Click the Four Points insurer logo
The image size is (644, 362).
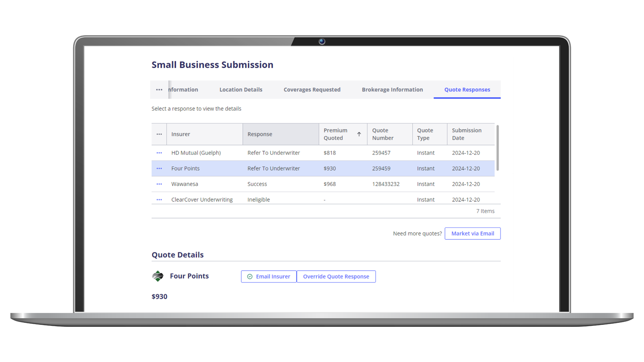pyautogui.click(x=158, y=276)
